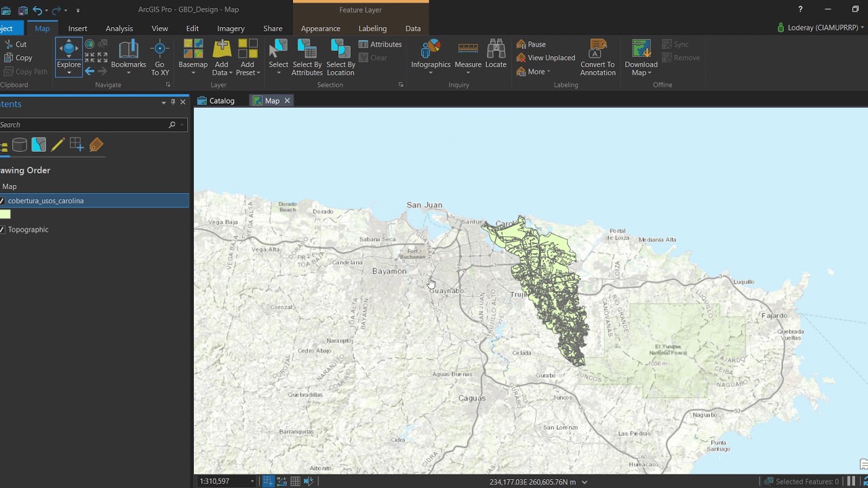The height and width of the screenshot is (488, 868).
Task: Open Select By Location
Action: (340, 57)
